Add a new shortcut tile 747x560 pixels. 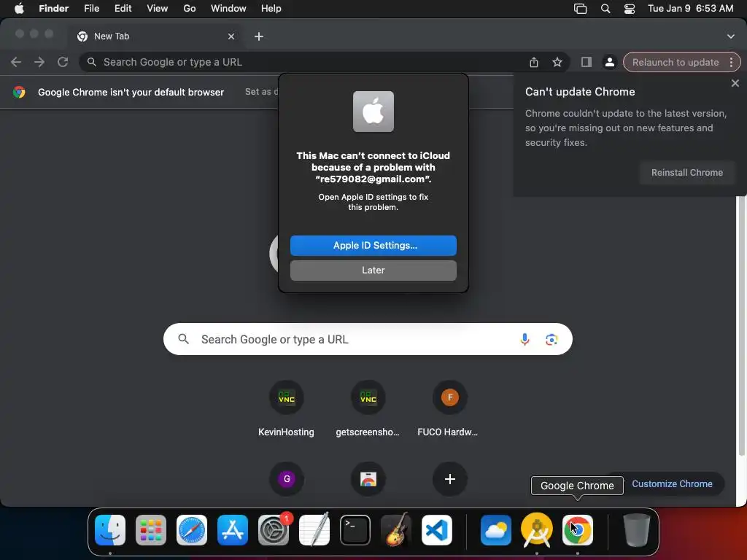(449, 478)
